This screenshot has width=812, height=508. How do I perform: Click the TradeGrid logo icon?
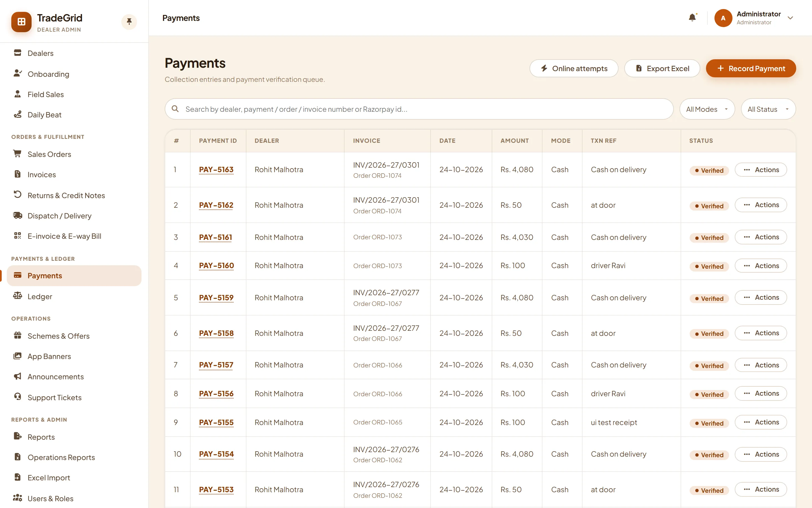pos(21,22)
